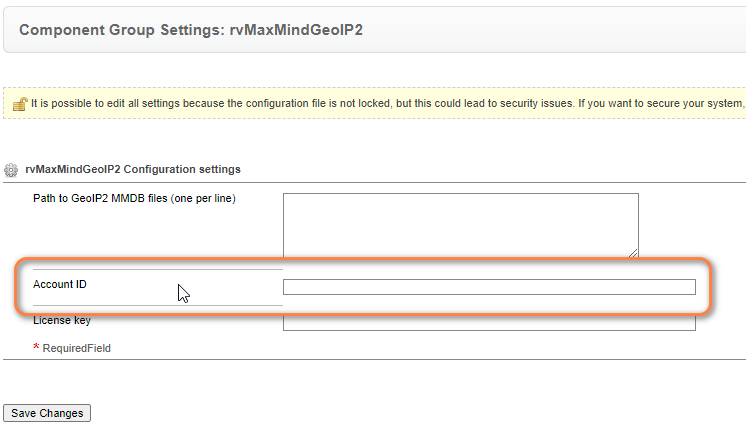Focus the Path to GeoIP2 MMDB files textarea
This screenshot has height=427, width=746.
tap(461, 225)
